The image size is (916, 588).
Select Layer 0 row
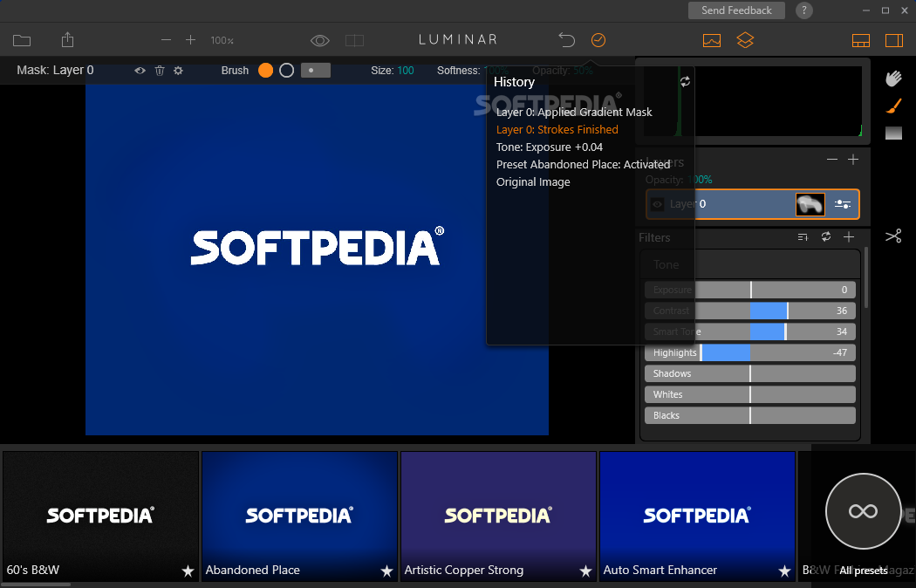point(752,204)
